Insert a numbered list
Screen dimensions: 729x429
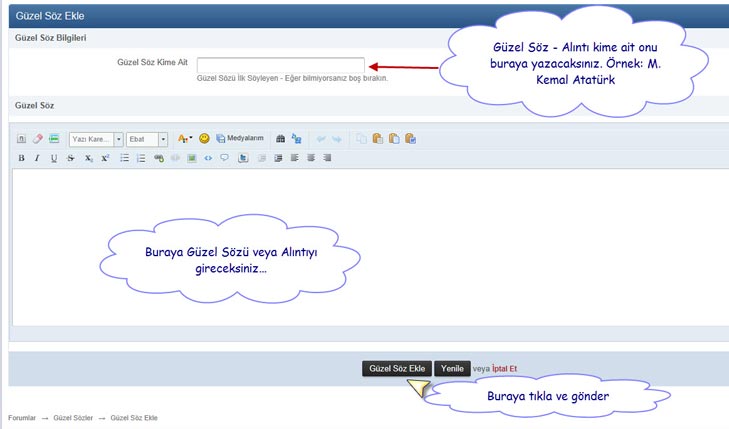[x=141, y=158]
